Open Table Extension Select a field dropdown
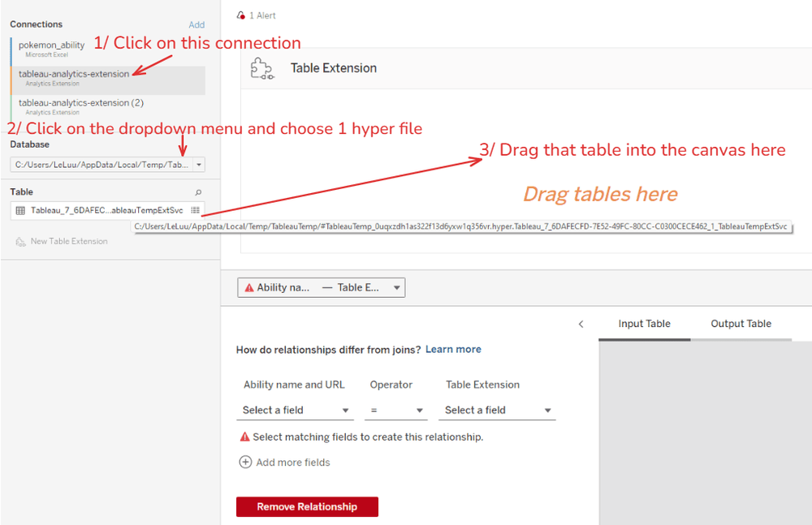812x525 pixels. [497, 410]
